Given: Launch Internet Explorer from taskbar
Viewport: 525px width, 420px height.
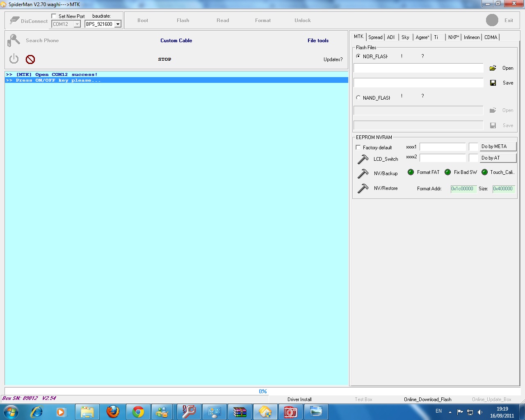Looking at the screenshot, I should click(37, 411).
